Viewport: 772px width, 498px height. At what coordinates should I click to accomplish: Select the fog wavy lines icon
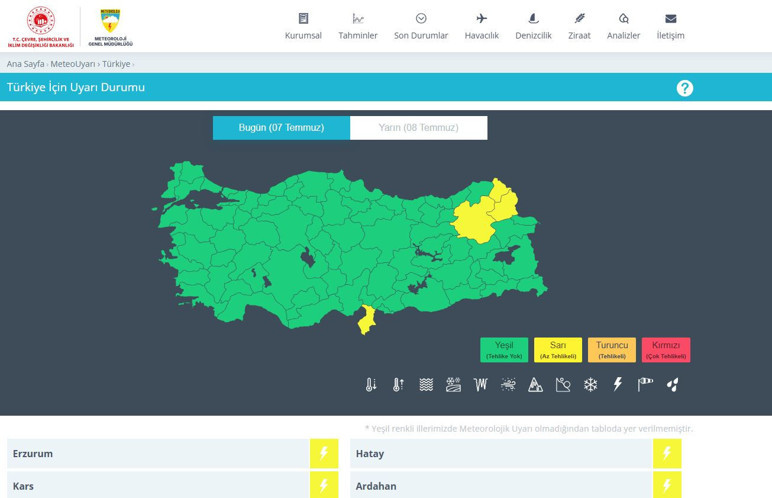426,384
